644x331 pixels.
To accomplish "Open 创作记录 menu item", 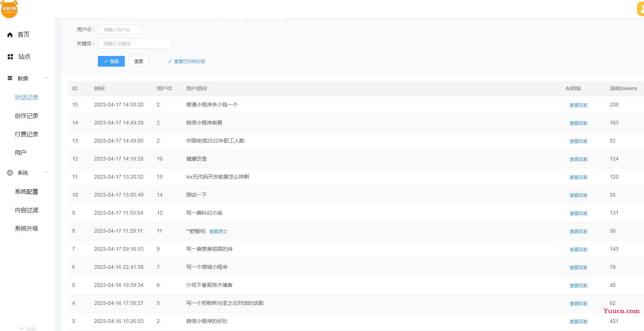I will pyautogui.click(x=26, y=116).
